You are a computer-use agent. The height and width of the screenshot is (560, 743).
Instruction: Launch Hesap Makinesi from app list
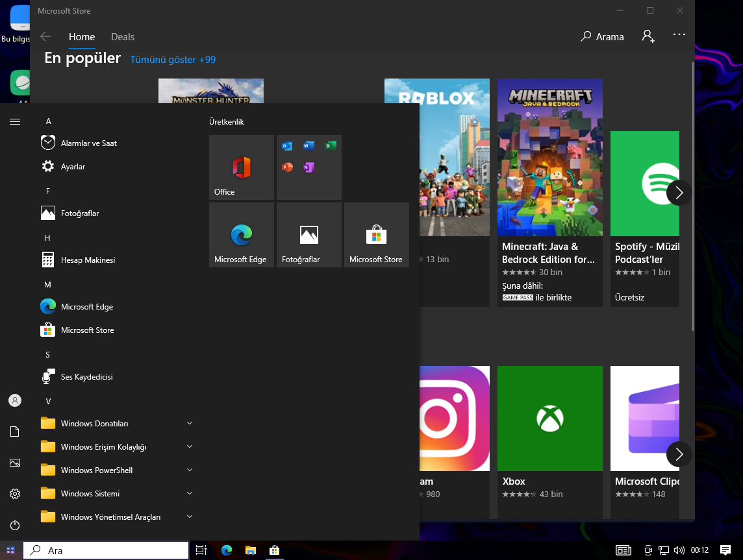tap(88, 260)
